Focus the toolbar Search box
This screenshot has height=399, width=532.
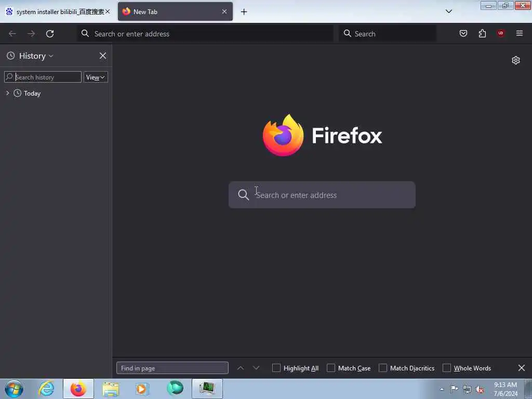388,34
